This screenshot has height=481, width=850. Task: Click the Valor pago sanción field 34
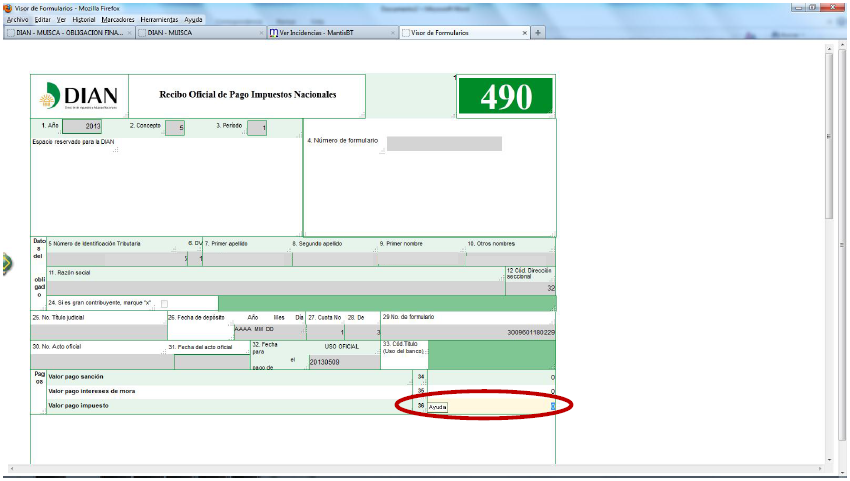[x=491, y=377]
